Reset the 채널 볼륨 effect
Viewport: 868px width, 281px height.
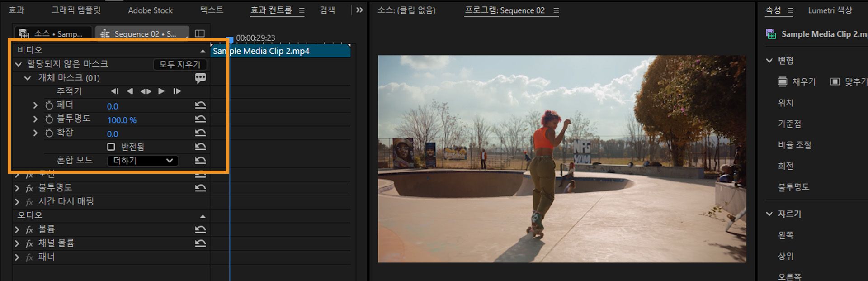pos(200,243)
